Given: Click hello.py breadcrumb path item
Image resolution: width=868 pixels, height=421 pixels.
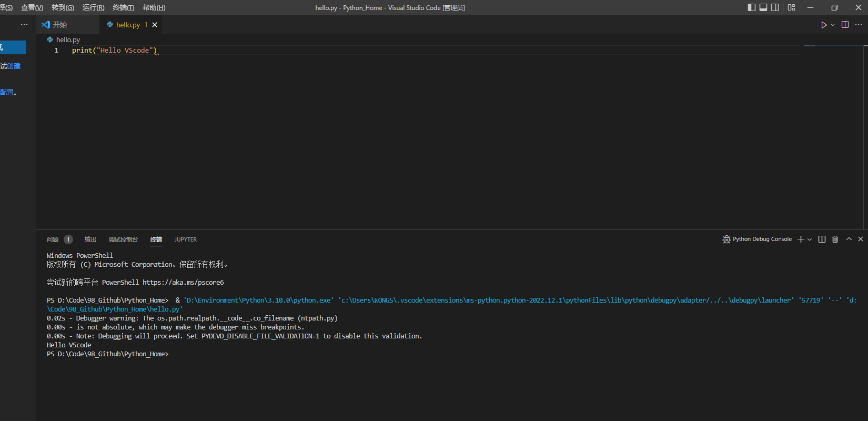Looking at the screenshot, I should [x=68, y=39].
